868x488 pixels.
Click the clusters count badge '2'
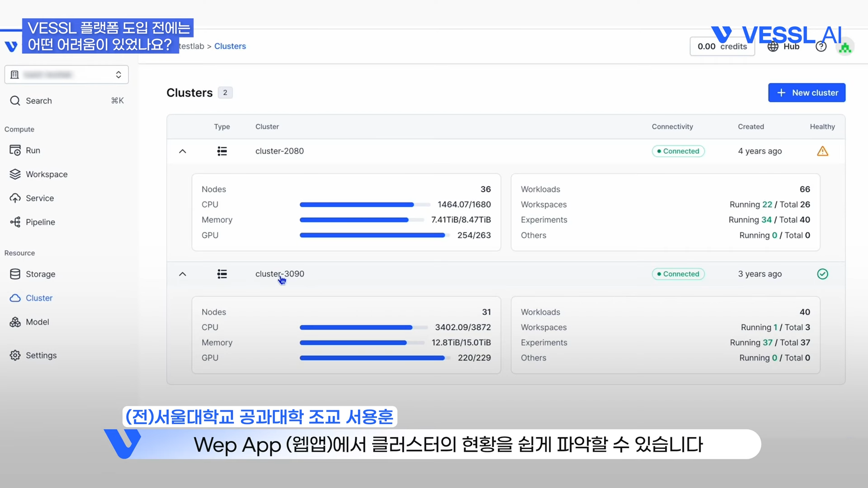click(225, 93)
